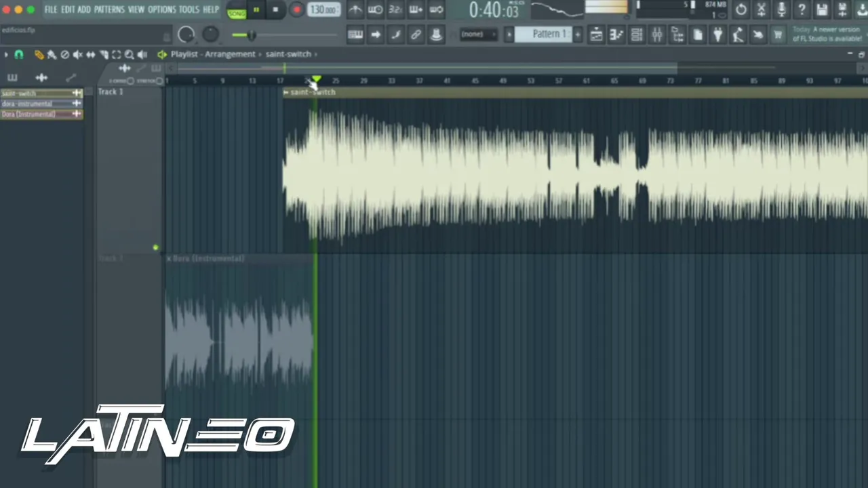Open the tempo tapper icon

(x=738, y=35)
